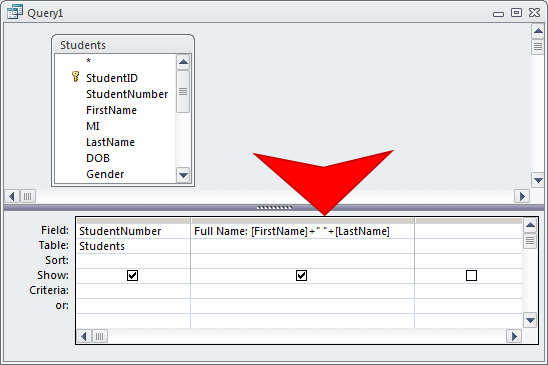Select DOB field in Students list
548x365 pixels.
[98, 158]
